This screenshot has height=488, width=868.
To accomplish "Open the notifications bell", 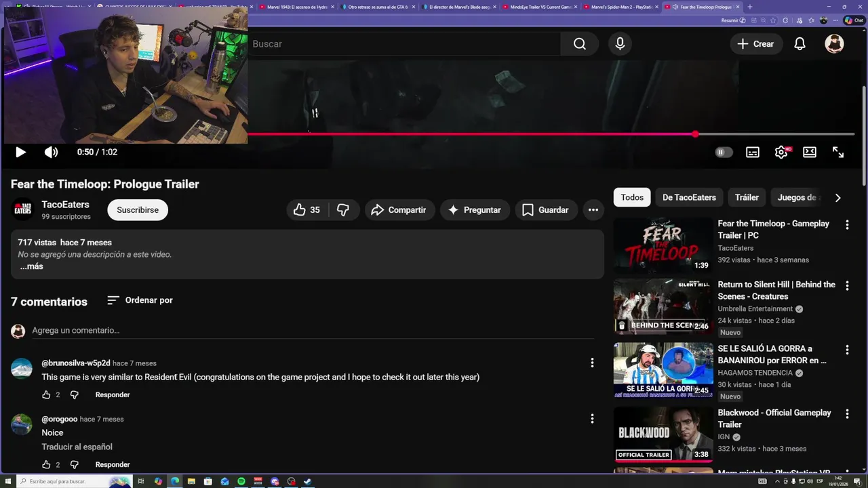I will point(800,44).
